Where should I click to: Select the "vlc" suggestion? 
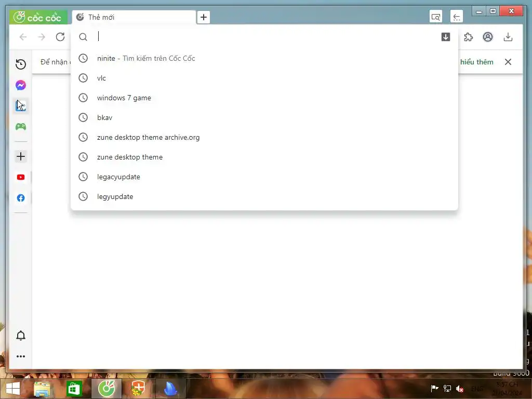(x=264, y=78)
